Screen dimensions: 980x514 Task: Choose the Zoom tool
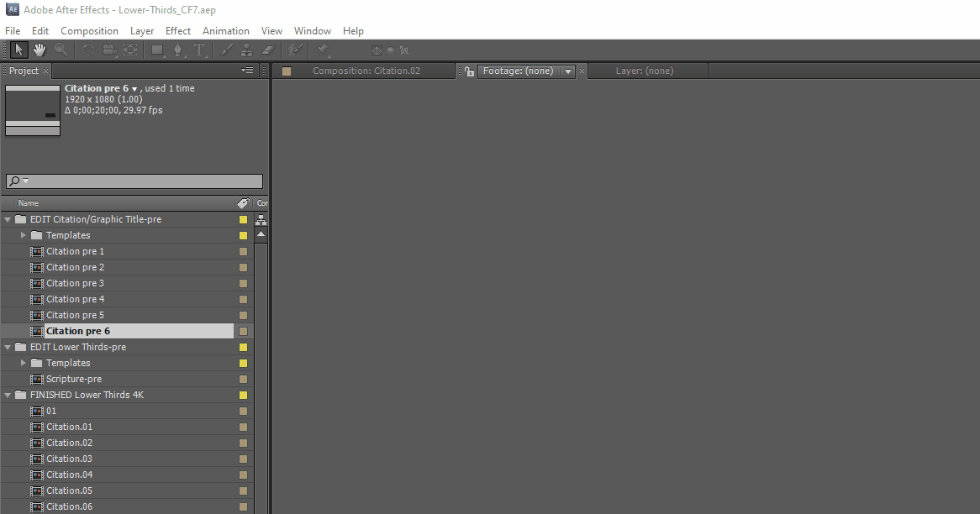pyautogui.click(x=61, y=50)
